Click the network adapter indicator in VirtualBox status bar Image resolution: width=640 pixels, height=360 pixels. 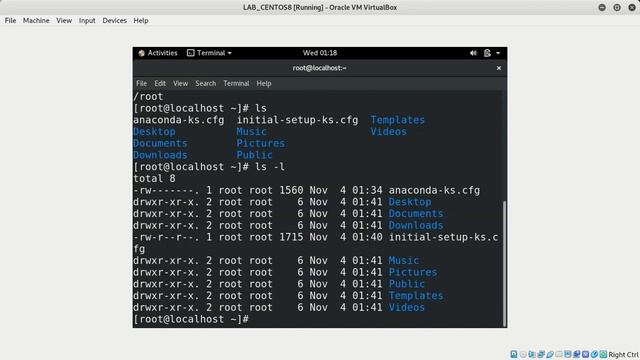click(541, 354)
